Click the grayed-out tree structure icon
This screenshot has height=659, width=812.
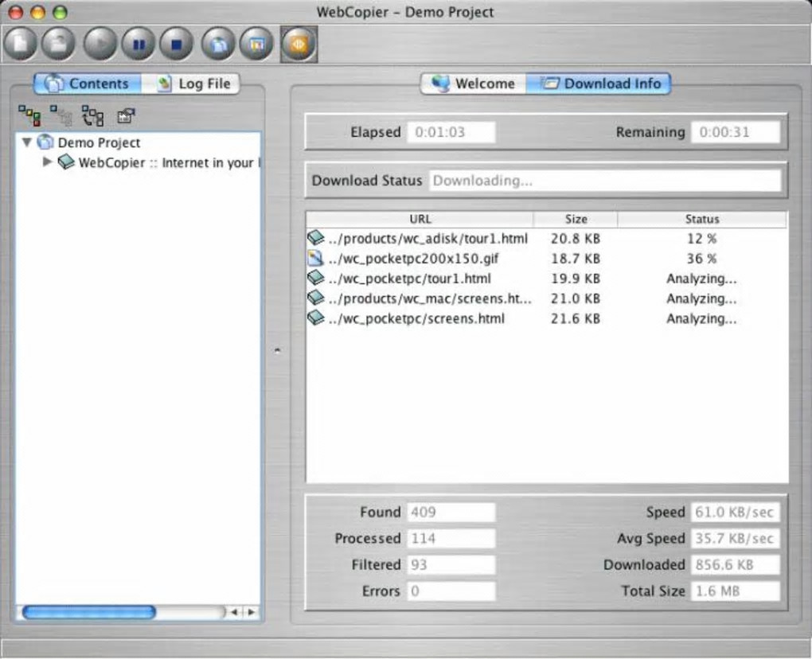pyautogui.click(x=61, y=115)
